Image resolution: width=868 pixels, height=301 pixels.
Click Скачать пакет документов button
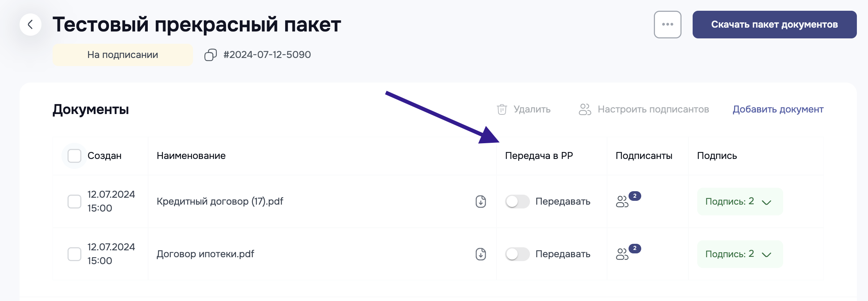pos(774,25)
